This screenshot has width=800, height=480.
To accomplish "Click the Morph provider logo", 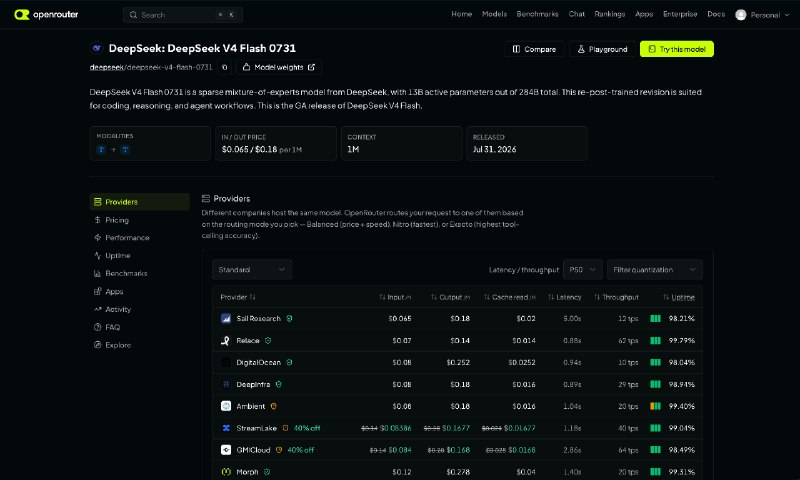I will pos(226,472).
